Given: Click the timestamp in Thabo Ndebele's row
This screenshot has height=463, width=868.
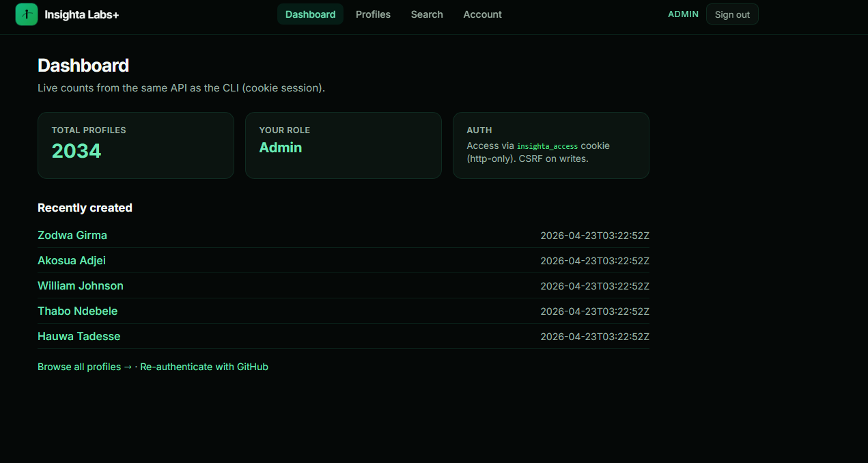Looking at the screenshot, I should 595,311.
